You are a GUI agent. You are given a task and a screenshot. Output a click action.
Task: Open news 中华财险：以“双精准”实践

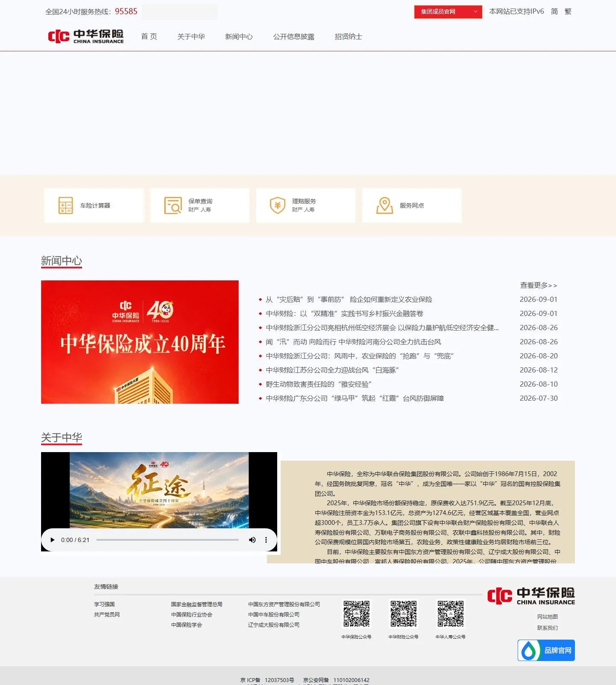pos(344,313)
